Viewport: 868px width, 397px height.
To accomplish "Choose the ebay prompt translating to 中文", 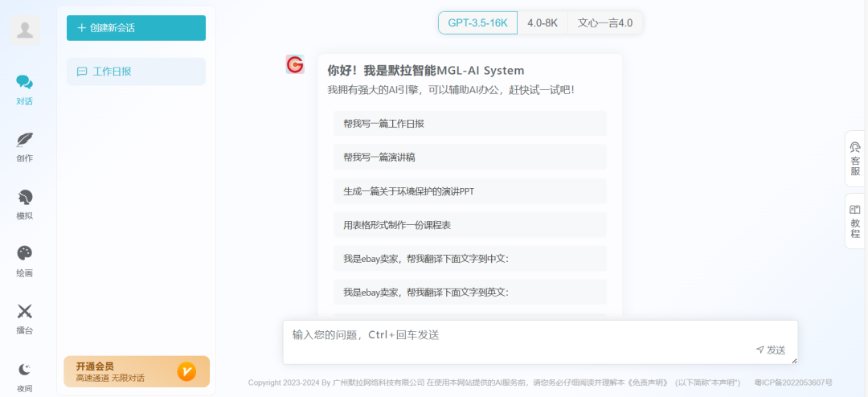I will click(x=470, y=259).
